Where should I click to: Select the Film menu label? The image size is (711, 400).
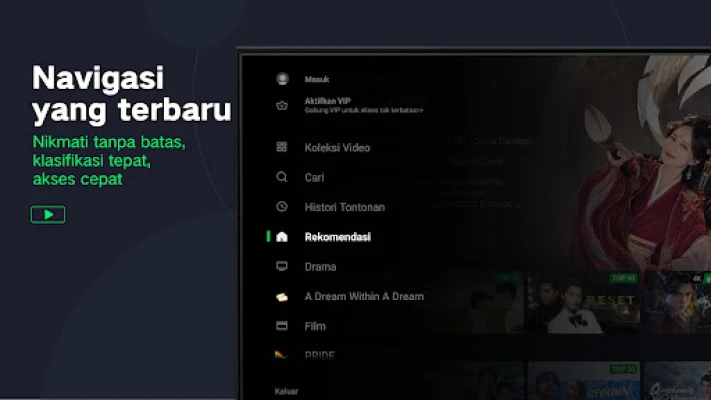315,326
